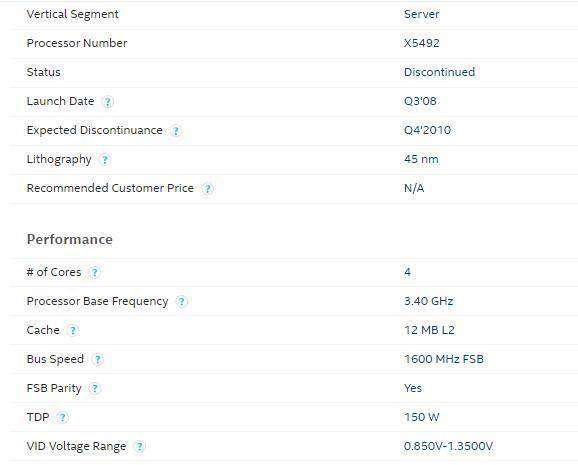Select the 3.40 GHz frequency value
The width and height of the screenshot is (578, 465).
pyautogui.click(x=429, y=301)
